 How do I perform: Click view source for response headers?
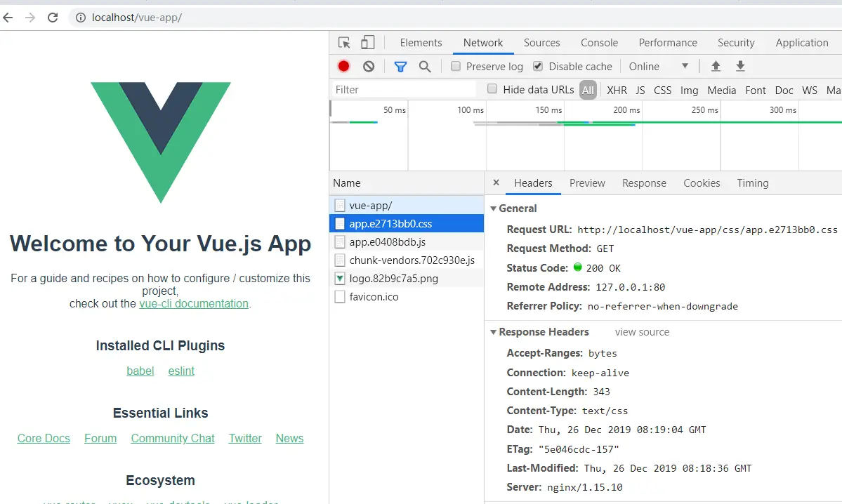tap(643, 332)
